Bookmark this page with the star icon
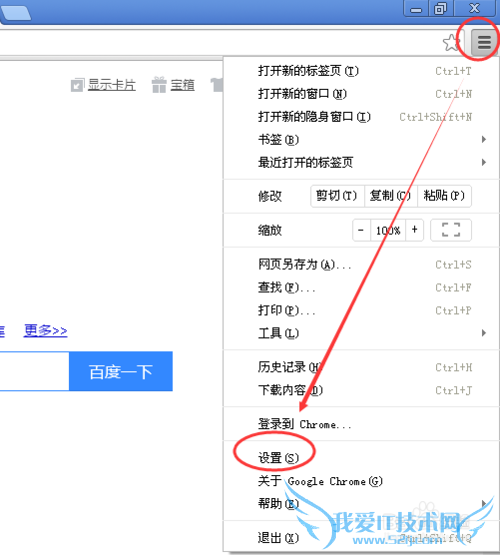 (451, 43)
